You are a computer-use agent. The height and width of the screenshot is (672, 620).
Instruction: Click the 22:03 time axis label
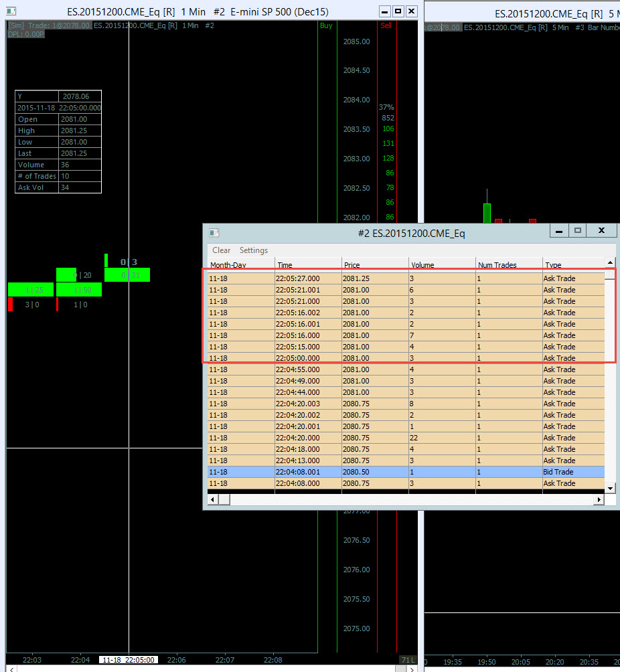(32, 660)
